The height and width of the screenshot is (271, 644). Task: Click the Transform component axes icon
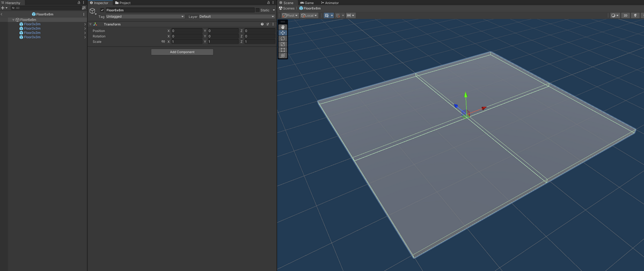pyautogui.click(x=95, y=24)
